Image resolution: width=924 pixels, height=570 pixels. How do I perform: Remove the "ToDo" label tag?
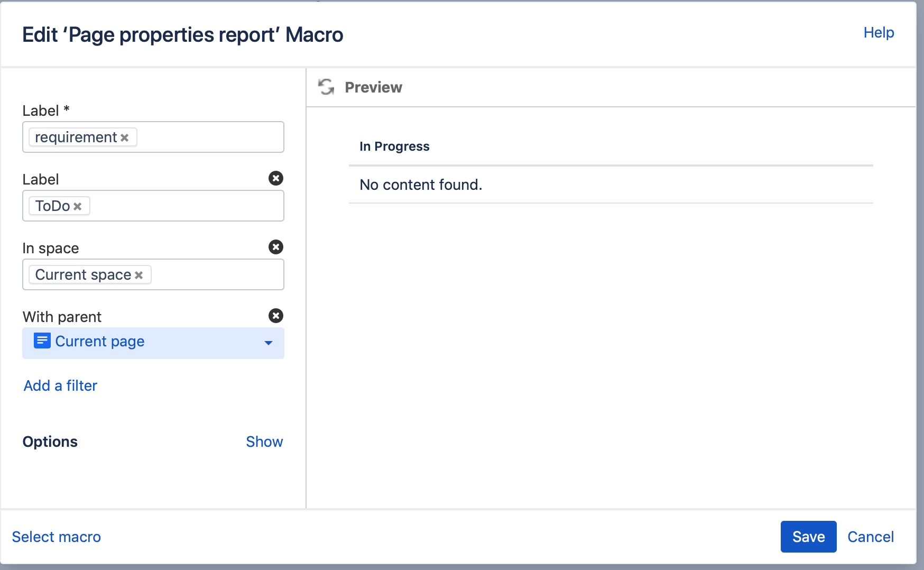[78, 206]
